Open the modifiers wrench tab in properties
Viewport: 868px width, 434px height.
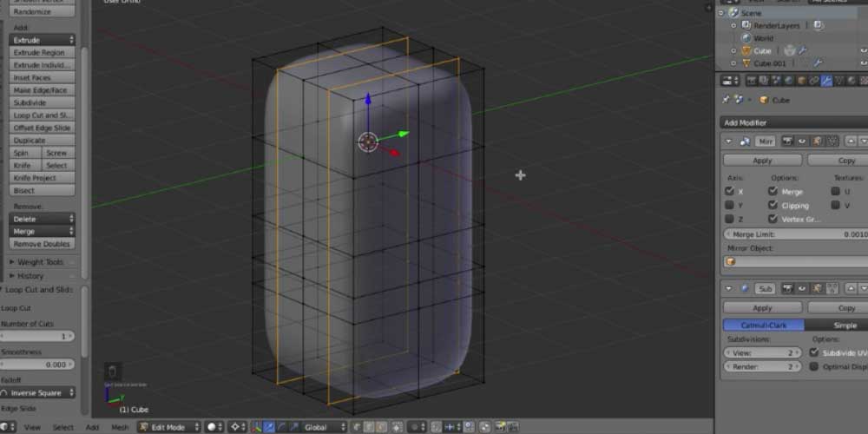[826, 81]
